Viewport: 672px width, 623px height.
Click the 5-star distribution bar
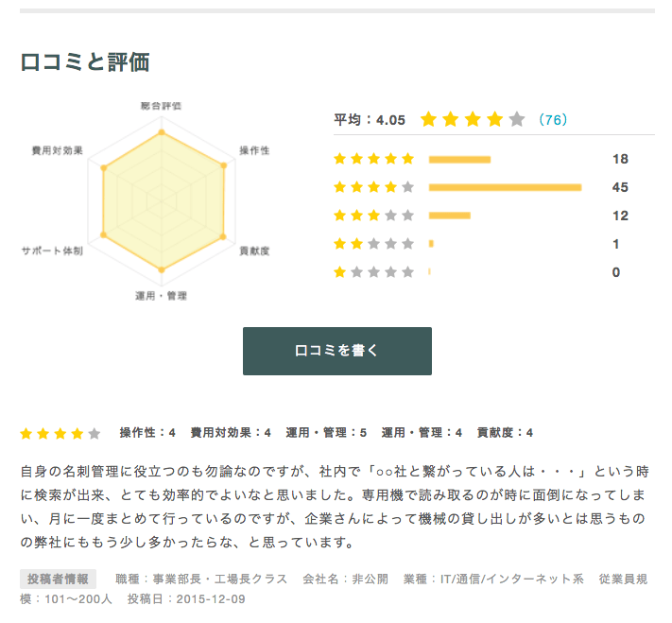tap(459, 159)
